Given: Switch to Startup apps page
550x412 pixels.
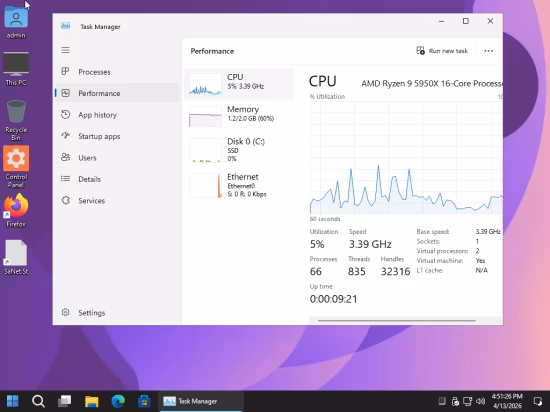Looking at the screenshot, I should pos(118,136).
